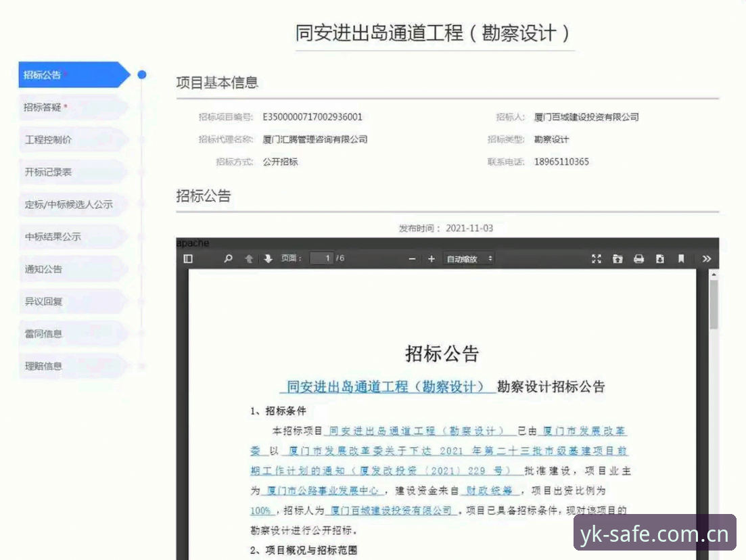The width and height of the screenshot is (746, 560).
Task: Click the 勘察设计 bidding type value
Action: tap(551, 139)
